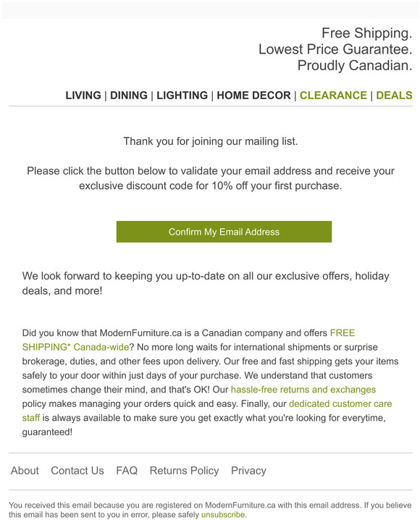Click the Thank you for joining text

[x=211, y=142]
